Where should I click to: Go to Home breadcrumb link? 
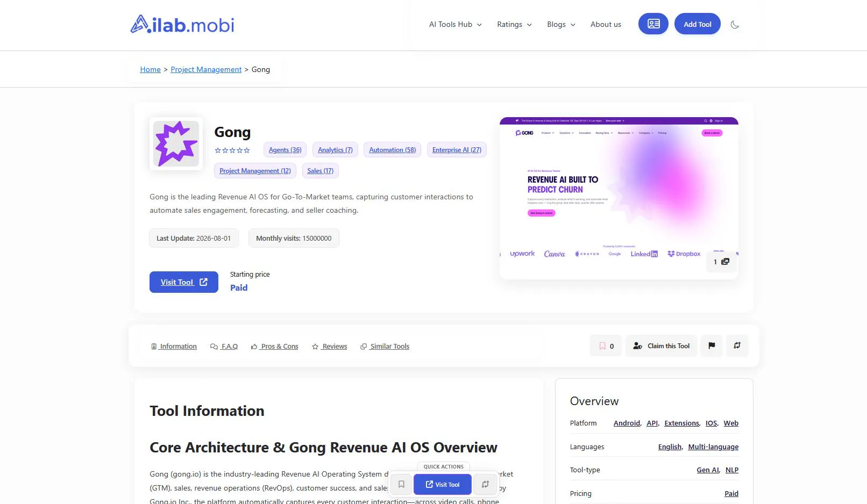pyautogui.click(x=150, y=69)
